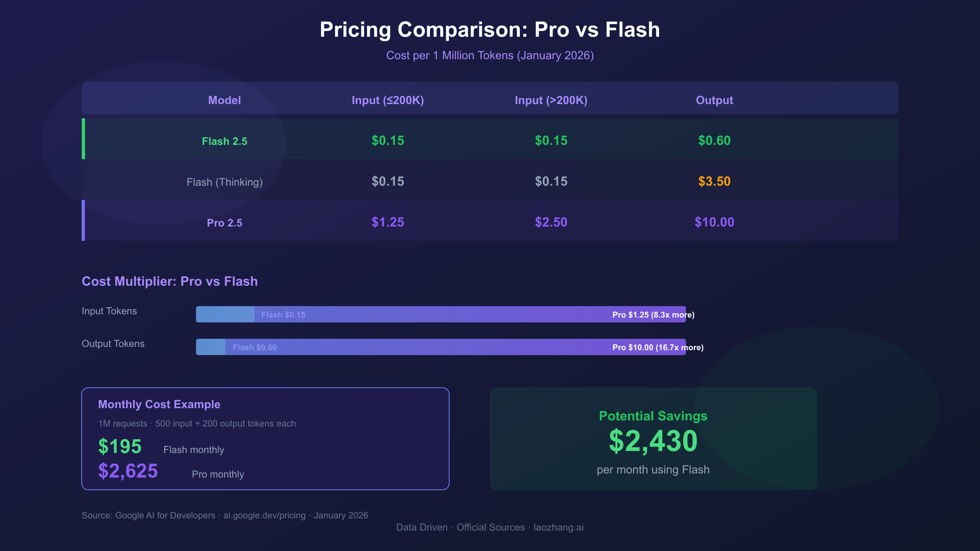This screenshot has height=551, width=980.
Task: Click the "Pricing Comparison: Pro vs Flash" title
Action: click(490, 30)
